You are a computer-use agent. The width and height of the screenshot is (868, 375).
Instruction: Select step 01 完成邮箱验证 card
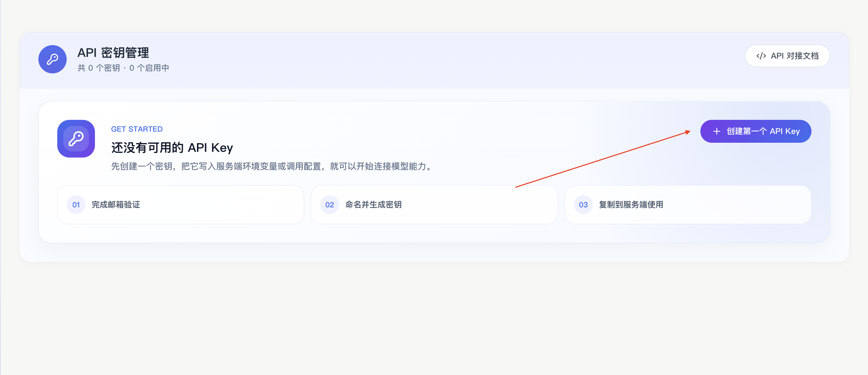click(x=180, y=205)
